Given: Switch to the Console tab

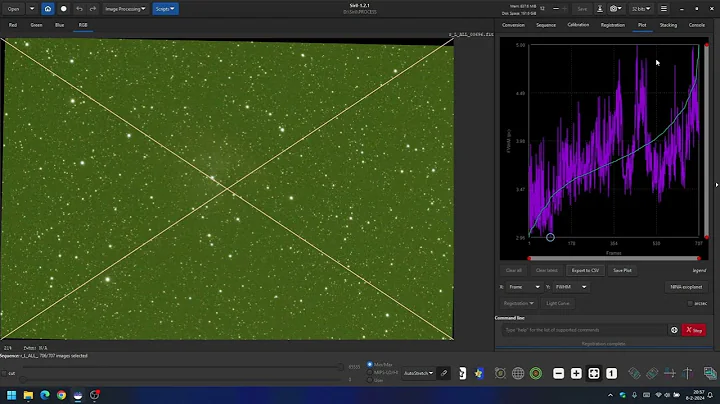Looking at the screenshot, I should point(697,25).
